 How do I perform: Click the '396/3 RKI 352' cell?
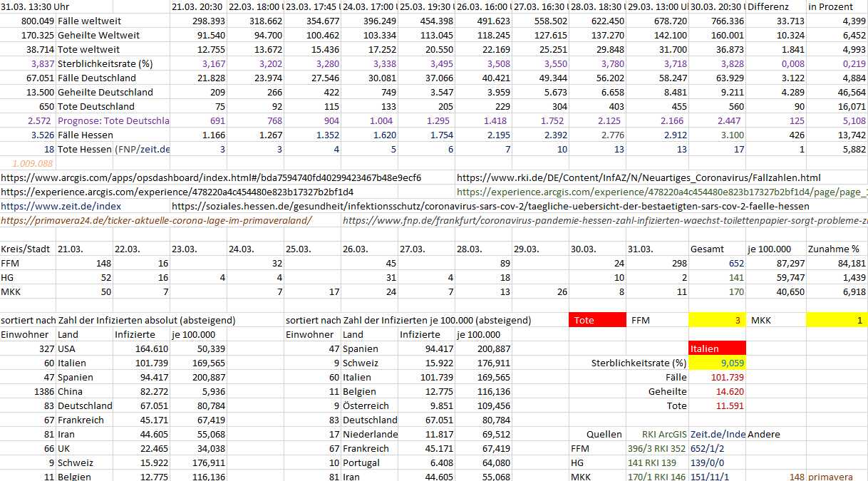658,448
